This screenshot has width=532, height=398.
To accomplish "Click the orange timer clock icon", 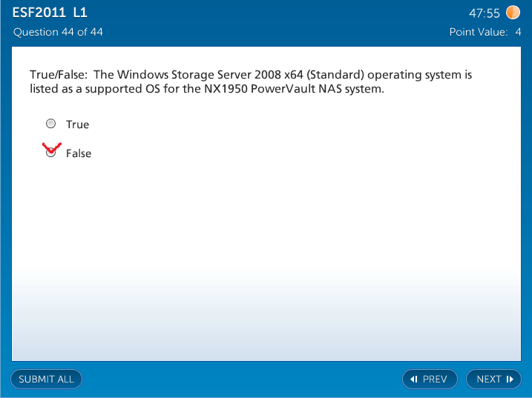I will pos(513,13).
